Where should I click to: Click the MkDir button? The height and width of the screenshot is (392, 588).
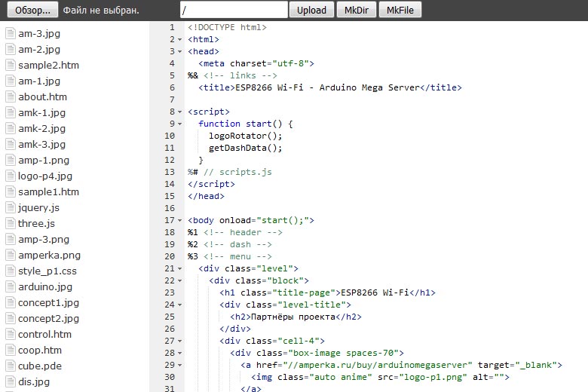click(356, 10)
